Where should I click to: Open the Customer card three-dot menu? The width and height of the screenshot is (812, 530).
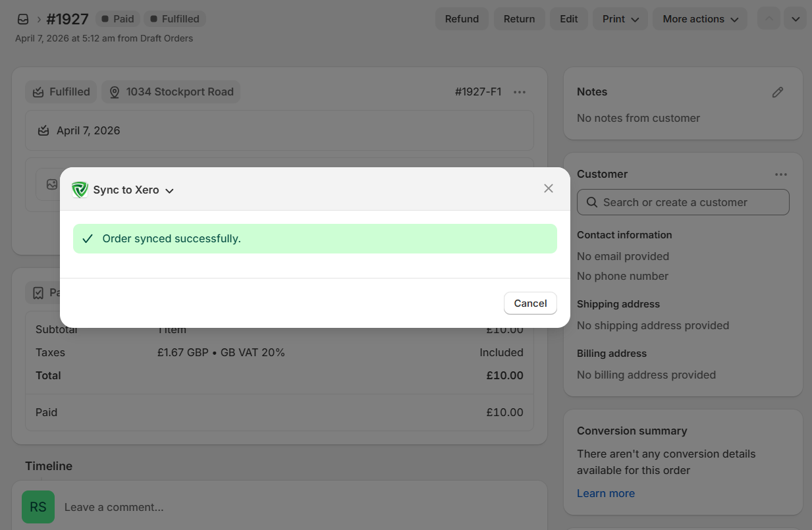(x=780, y=174)
